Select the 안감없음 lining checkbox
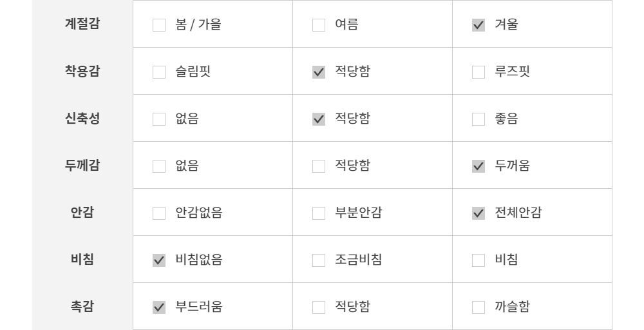644x330 pixels. coord(159,213)
